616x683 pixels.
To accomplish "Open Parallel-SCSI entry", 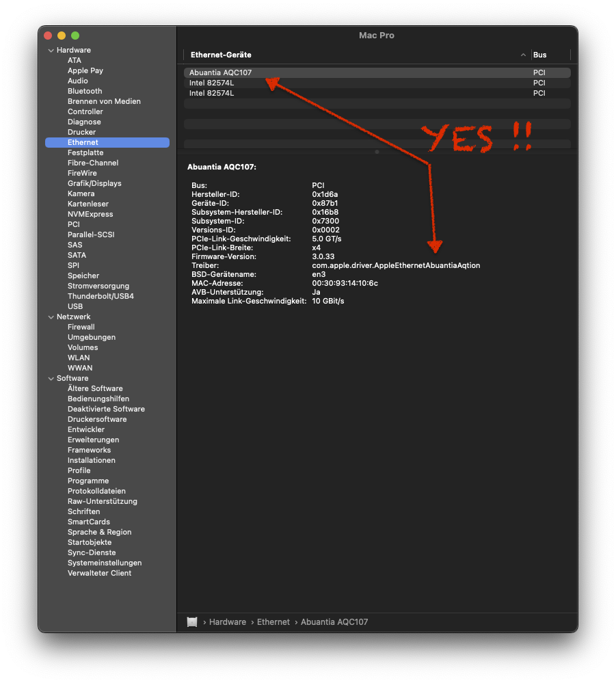I will click(91, 235).
